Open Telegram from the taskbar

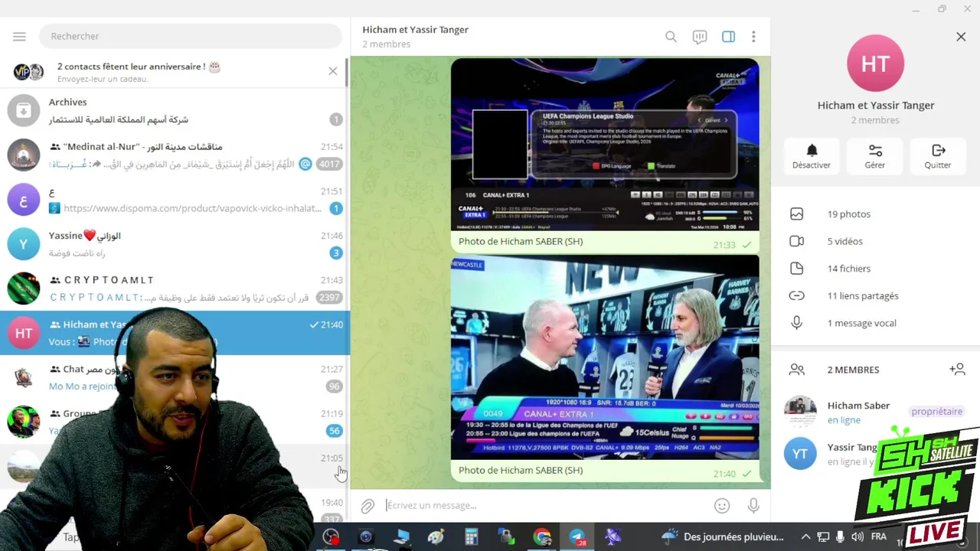tap(577, 537)
